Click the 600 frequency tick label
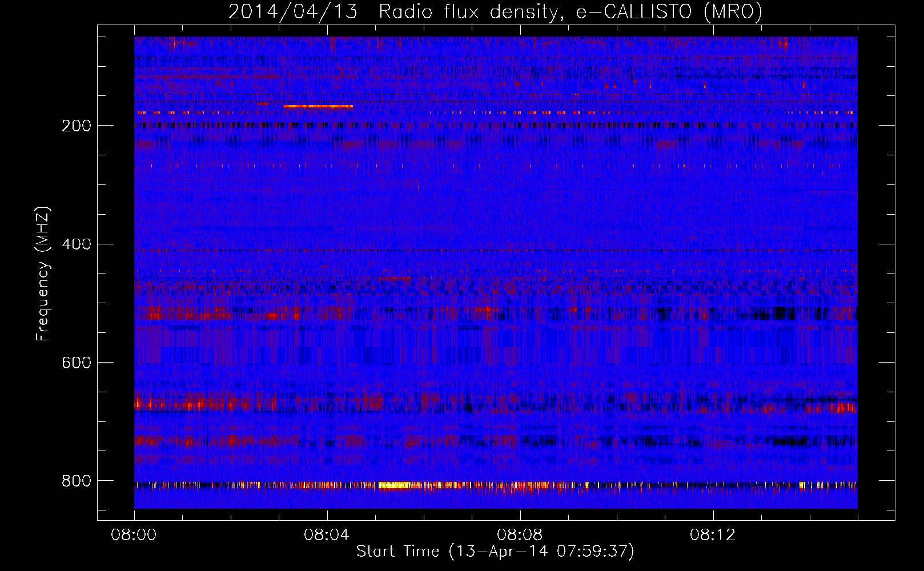This screenshot has width=924, height=571. pyautogui.click(x=77, y=363)
